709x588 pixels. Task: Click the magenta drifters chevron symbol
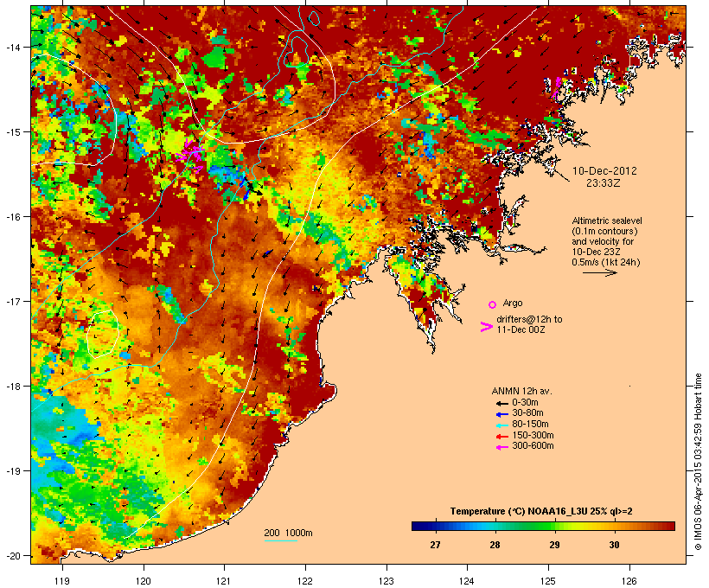click(487, 327)
